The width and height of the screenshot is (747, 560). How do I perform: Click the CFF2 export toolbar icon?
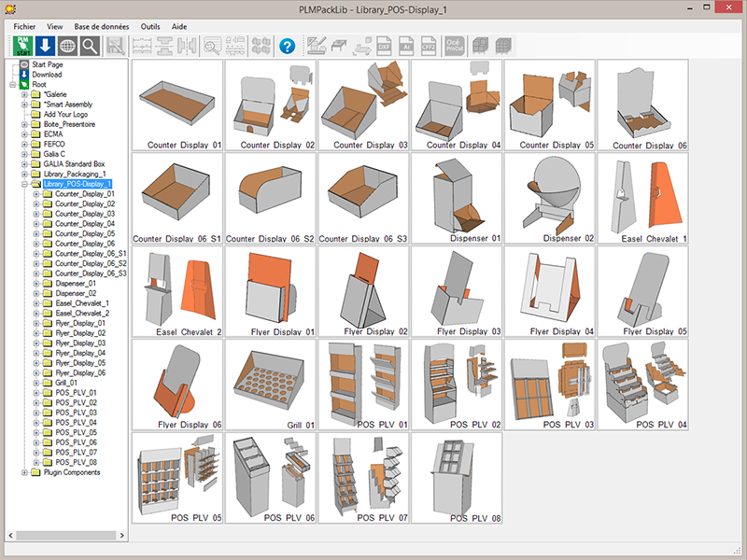(x=429, y=45)
